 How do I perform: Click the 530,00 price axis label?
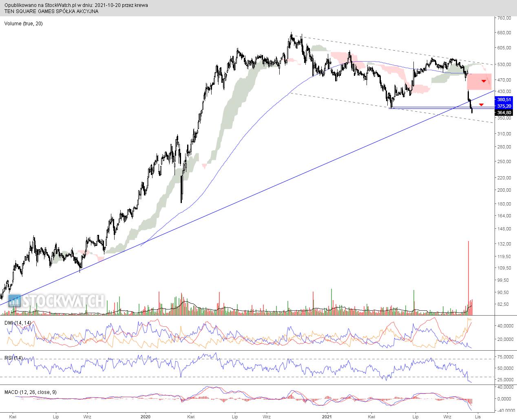[505, 64]
